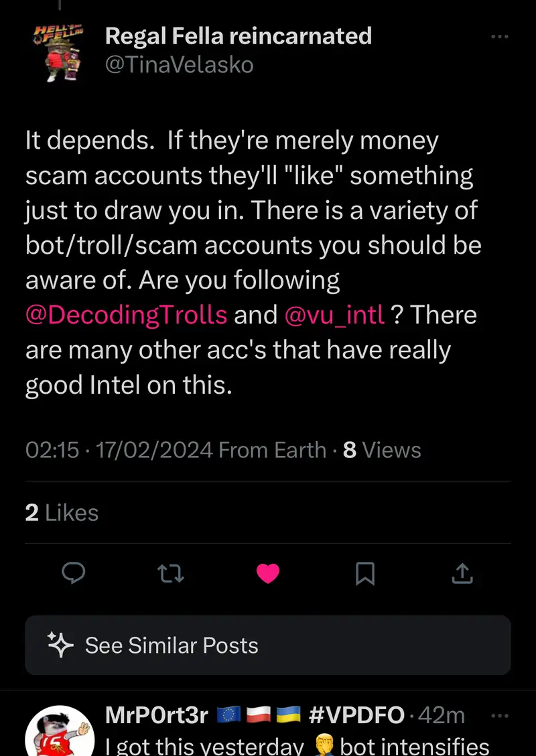This screenshot has height=756, width=536.
Task: Open more options for Regal Fella's post
Action: pos(500,37)
